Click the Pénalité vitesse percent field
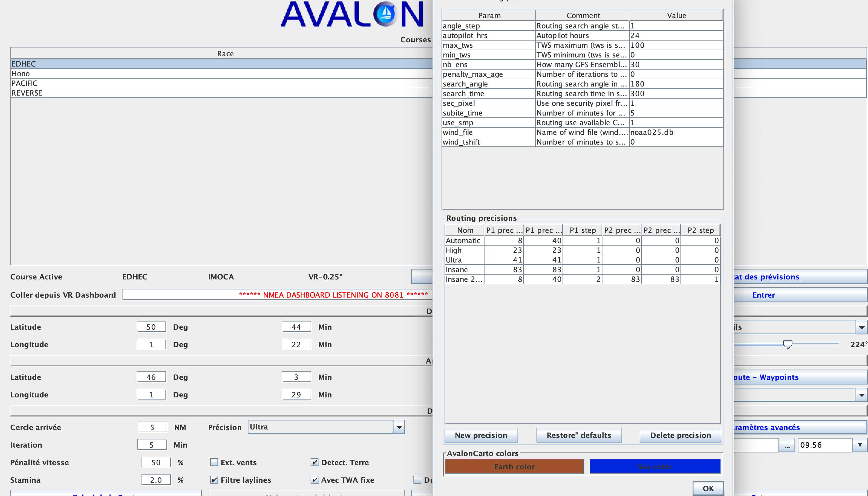Screen dimensions: 868x496 [156, 462]
